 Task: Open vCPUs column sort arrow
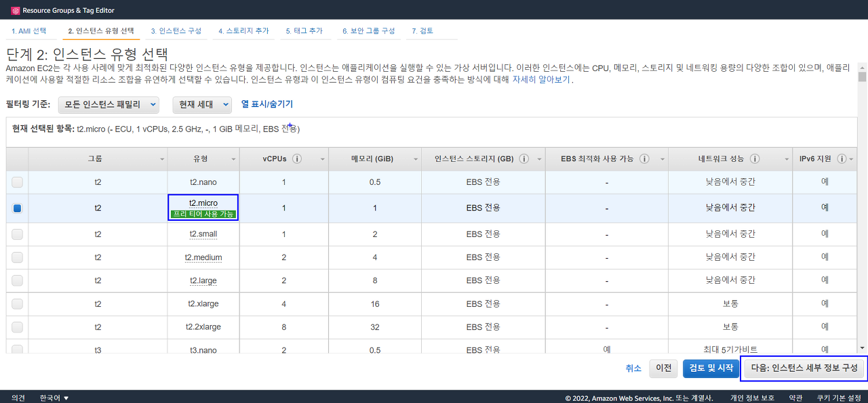click(x=322, y=159)
